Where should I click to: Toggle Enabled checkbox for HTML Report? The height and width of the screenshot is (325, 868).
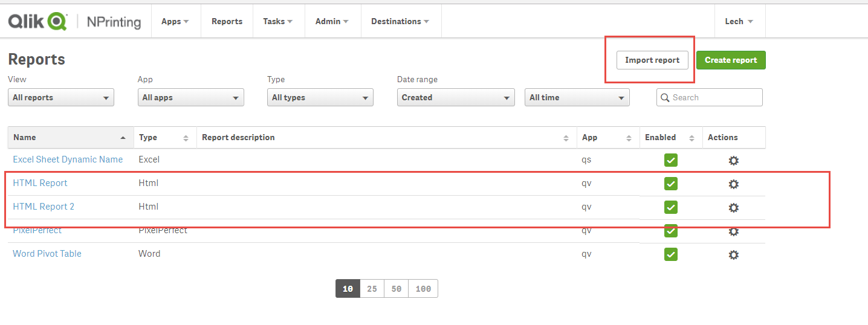[x=671, y=184]
